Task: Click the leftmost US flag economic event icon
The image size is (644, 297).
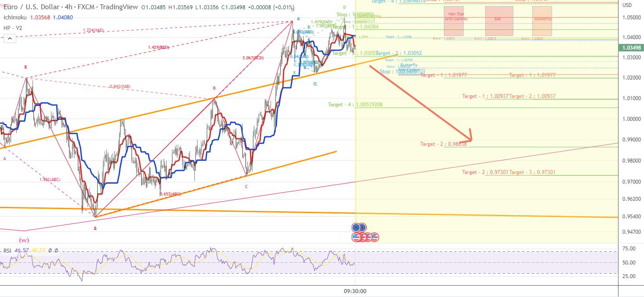Action: (355, 237)
